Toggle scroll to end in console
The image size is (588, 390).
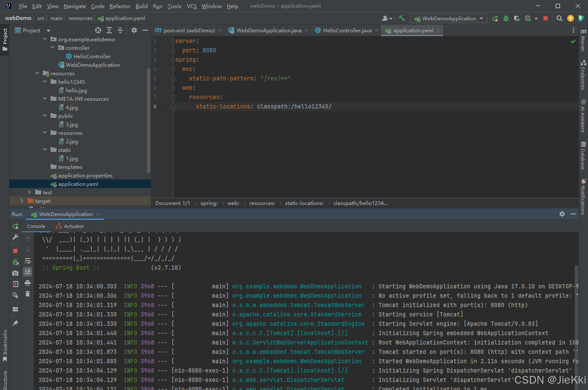click(x=28, y=271)
